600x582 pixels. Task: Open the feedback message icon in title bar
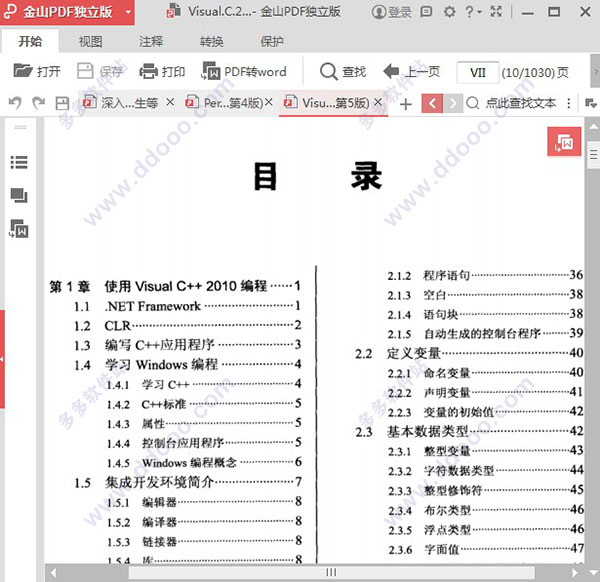click(x=426, y=12)
